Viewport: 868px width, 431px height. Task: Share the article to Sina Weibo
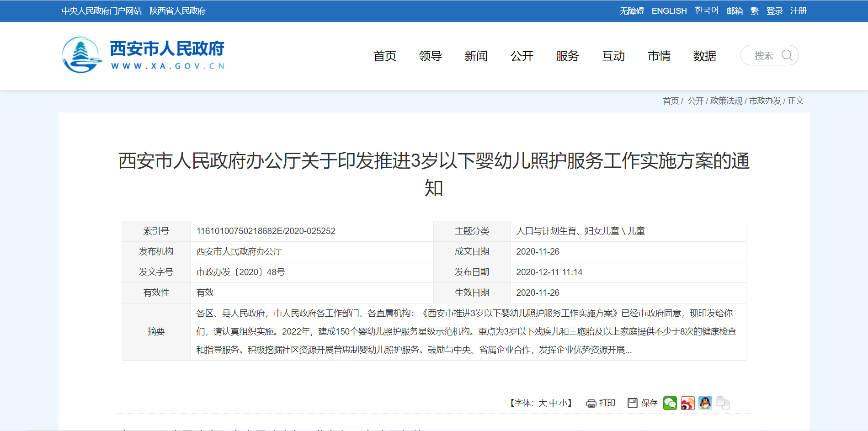click(x=687, y=403)
